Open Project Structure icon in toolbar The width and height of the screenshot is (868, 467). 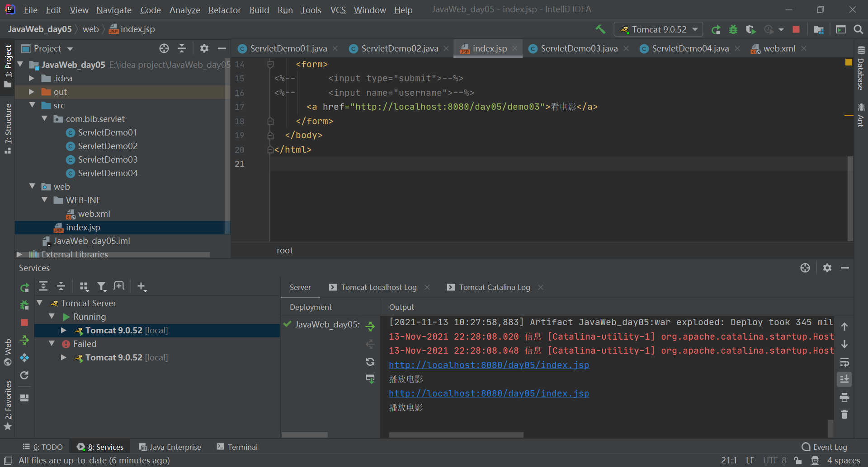[x=818, y=29]
